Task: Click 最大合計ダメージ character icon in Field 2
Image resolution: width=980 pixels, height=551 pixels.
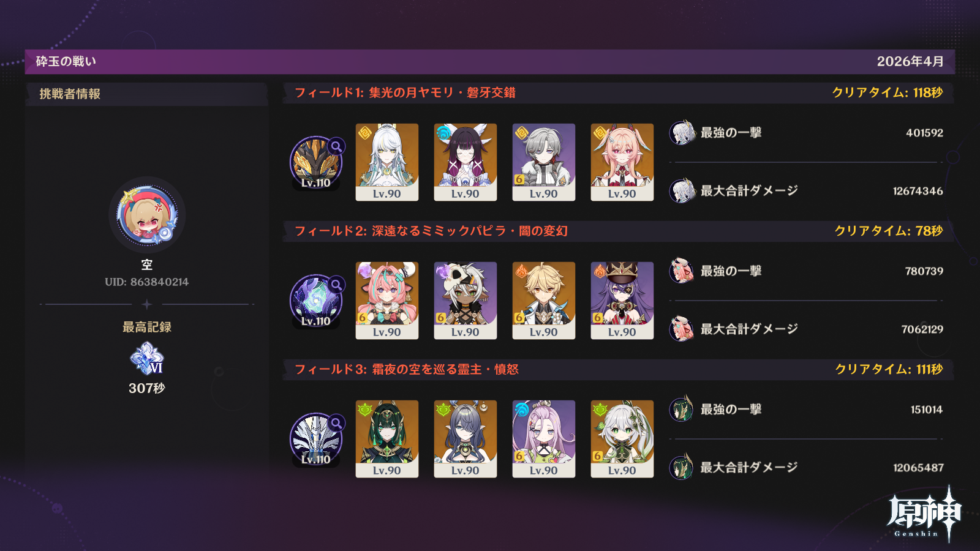Action: [x=682, y=329]
